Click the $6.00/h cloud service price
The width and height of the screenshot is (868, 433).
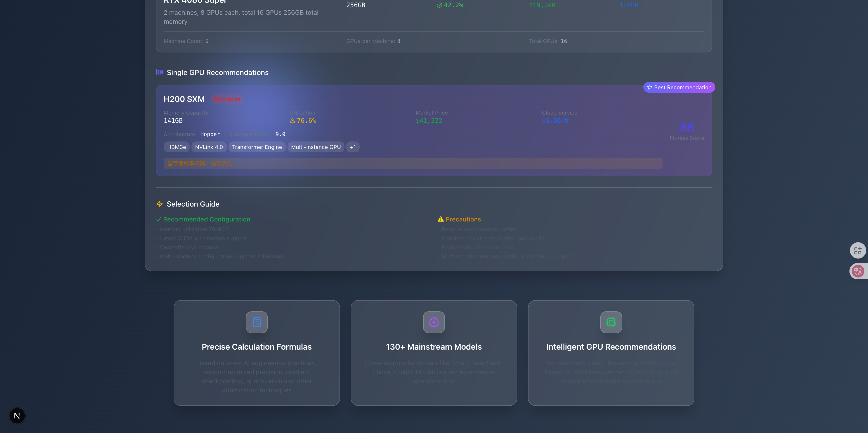click(555, 121)
